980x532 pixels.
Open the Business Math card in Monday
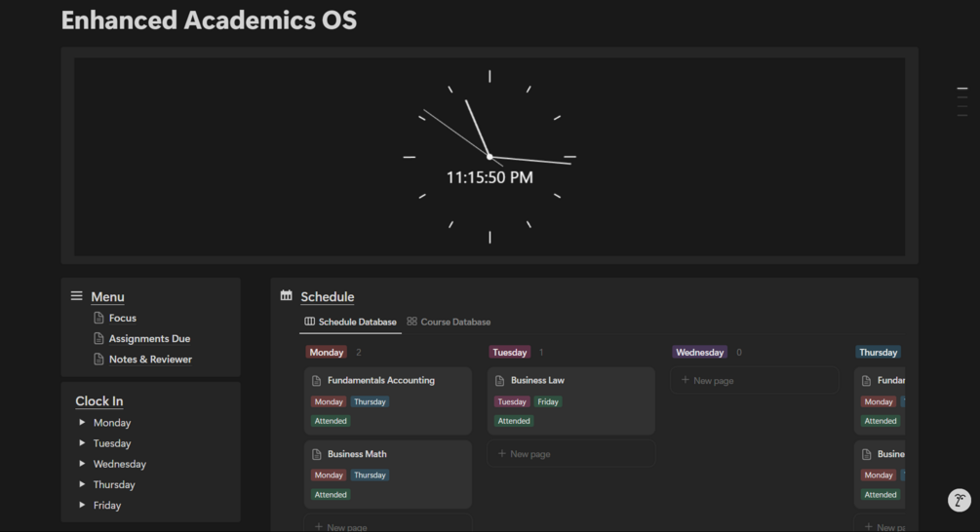[387, 475]
